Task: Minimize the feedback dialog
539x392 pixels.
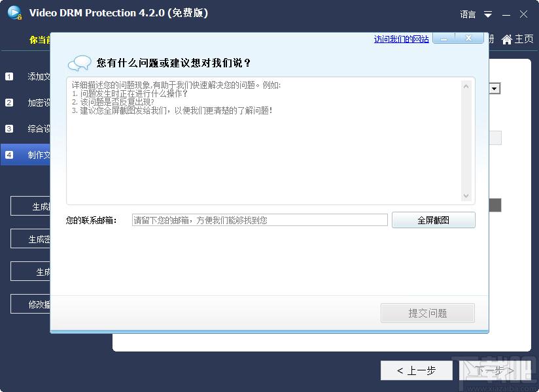Action: (x=443, y=38)
